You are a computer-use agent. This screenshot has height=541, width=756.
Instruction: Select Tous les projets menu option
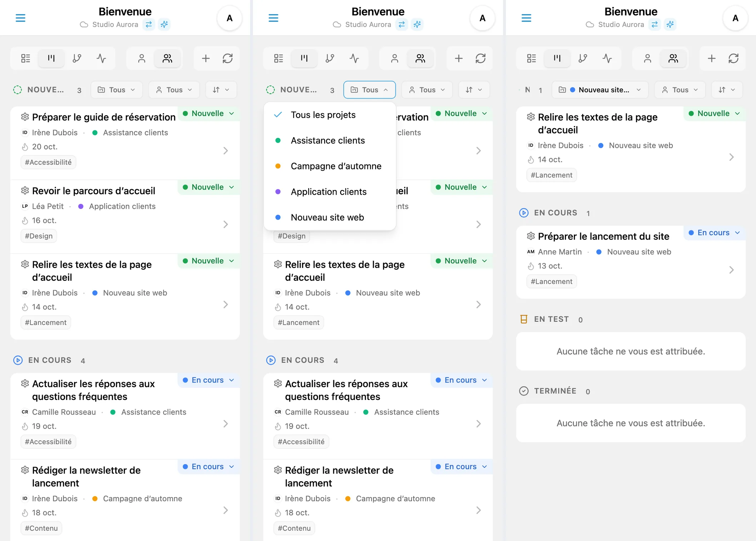click(x=330, y=115)
